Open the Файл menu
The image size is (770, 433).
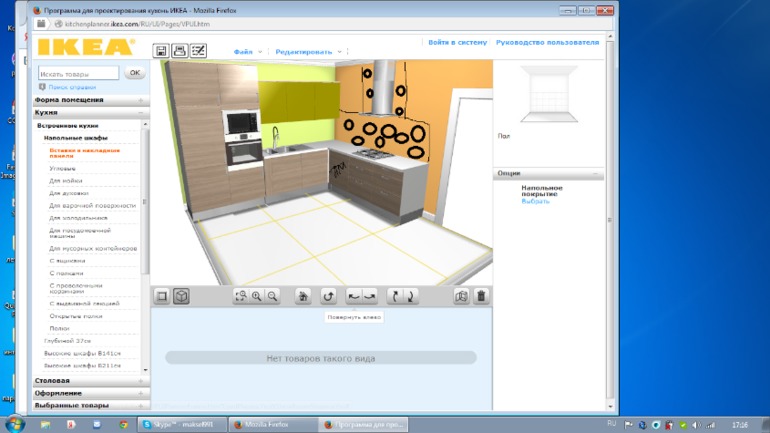click(243, 51)
